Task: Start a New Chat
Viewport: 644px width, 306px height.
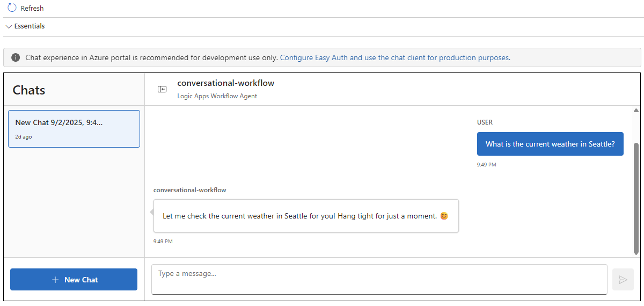Action: coord(74,280)
